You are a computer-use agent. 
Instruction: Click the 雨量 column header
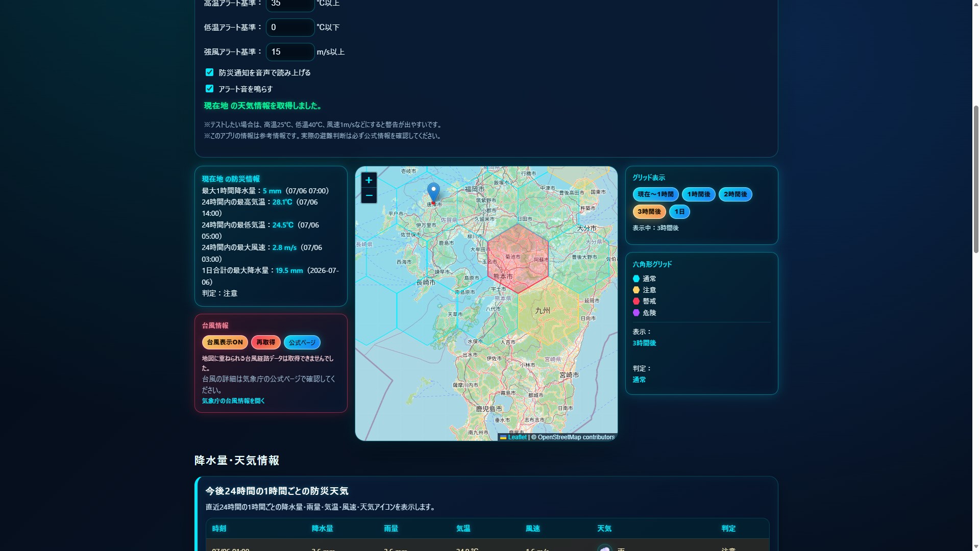391,529
